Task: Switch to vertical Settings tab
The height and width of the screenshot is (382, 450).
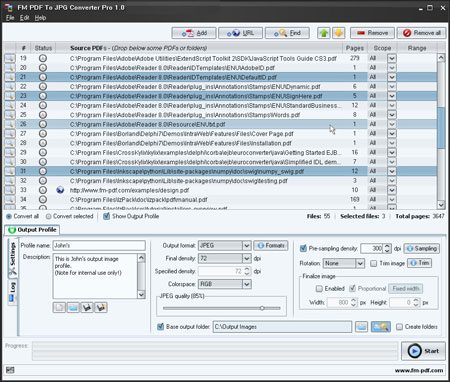Action: (x=13, y=258)
